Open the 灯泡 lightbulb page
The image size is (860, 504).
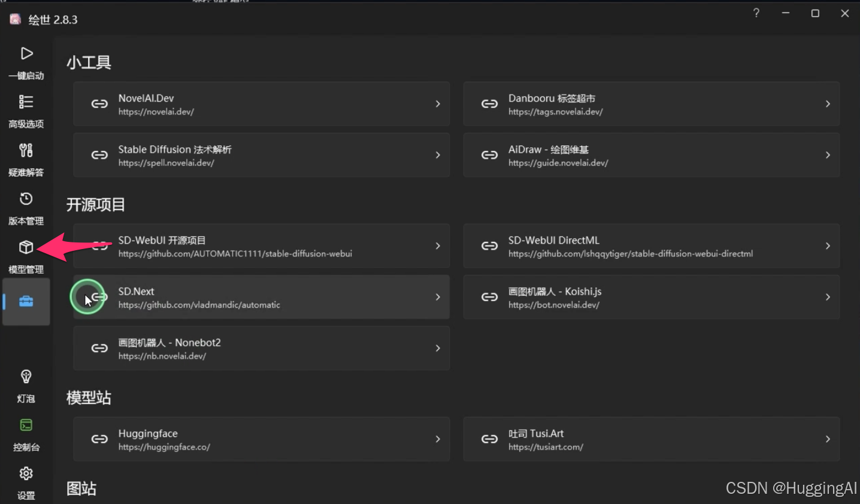(x=26, y=386)
